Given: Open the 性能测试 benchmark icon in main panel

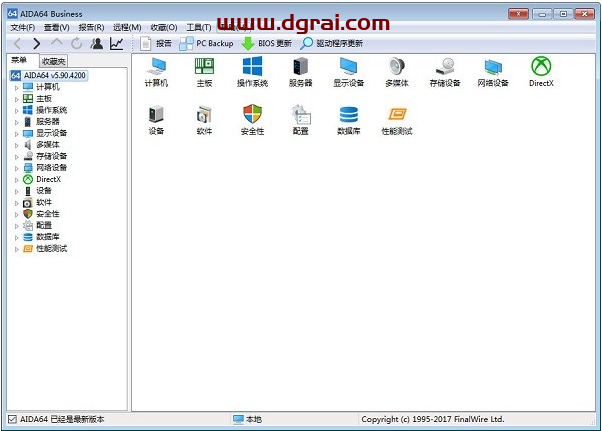Looking at the screenshot, I should (397, 120).
